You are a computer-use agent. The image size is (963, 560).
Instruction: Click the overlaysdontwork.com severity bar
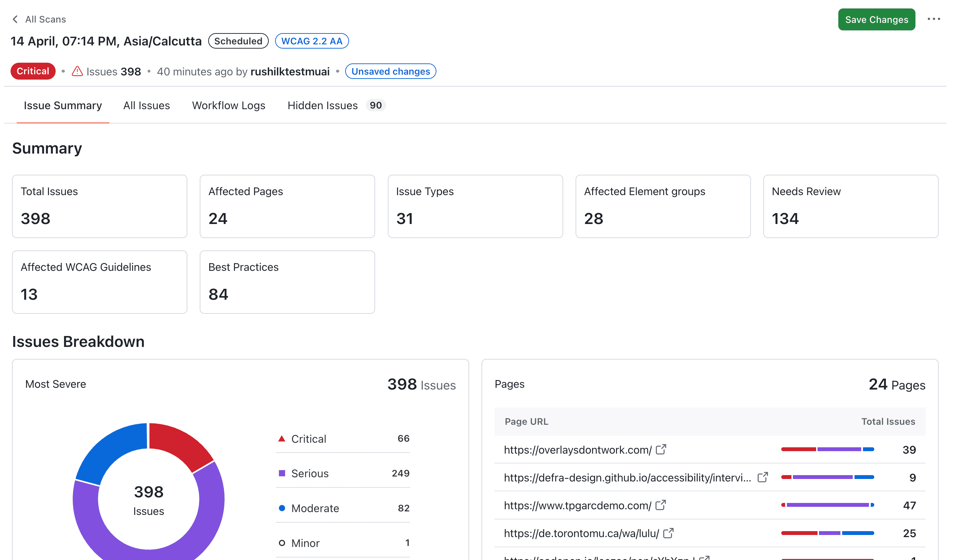827,450
